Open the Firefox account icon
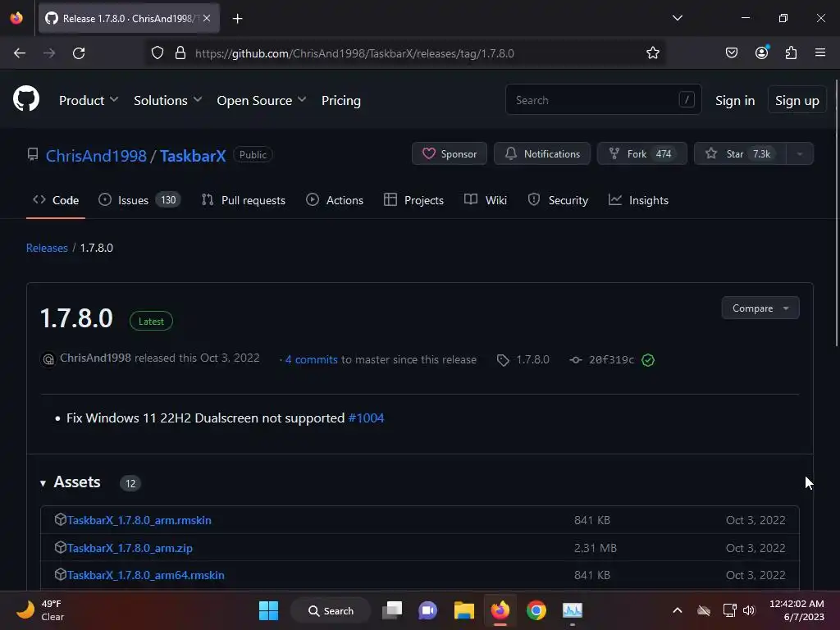The width and height of the screenshot is (840, 630). 761,52
